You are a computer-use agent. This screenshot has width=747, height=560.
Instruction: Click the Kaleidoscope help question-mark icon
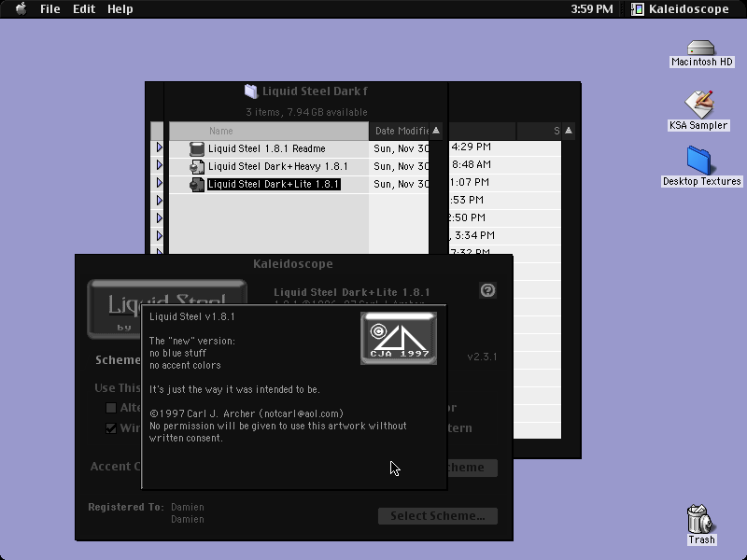coord(487,290)
